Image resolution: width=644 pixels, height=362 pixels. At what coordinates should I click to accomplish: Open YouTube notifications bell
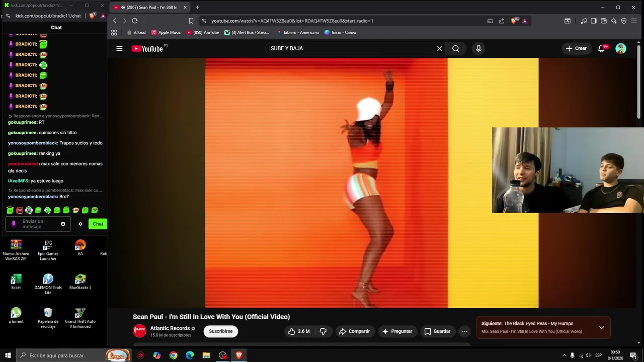tap(602, 49)
